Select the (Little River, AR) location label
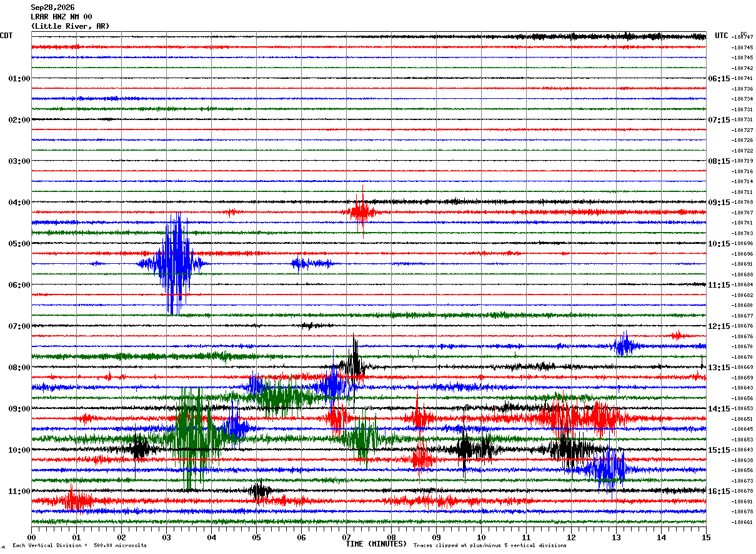Image resolution: width=756 pixels, height=554 pixels. [70, 26]
